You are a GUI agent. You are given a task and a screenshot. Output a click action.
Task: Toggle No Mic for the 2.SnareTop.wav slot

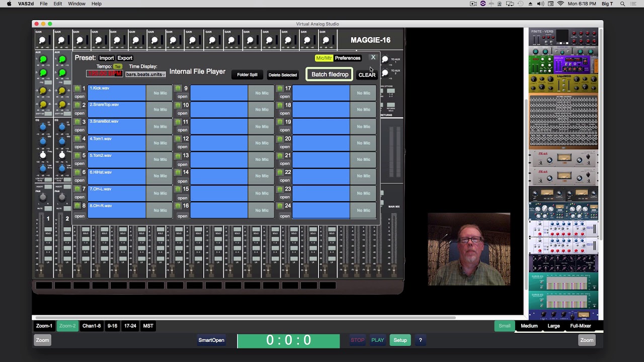(160, 110)
